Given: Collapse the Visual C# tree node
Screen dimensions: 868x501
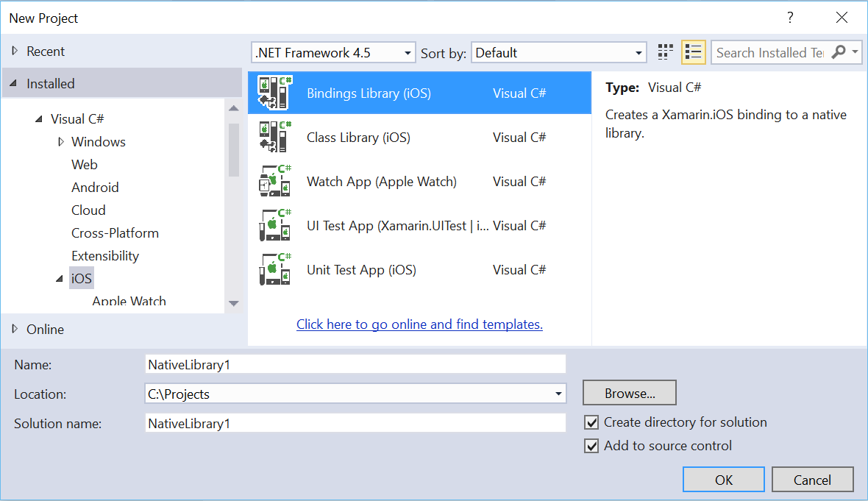Looking at the screenshot, I should (x=39, y=118).
